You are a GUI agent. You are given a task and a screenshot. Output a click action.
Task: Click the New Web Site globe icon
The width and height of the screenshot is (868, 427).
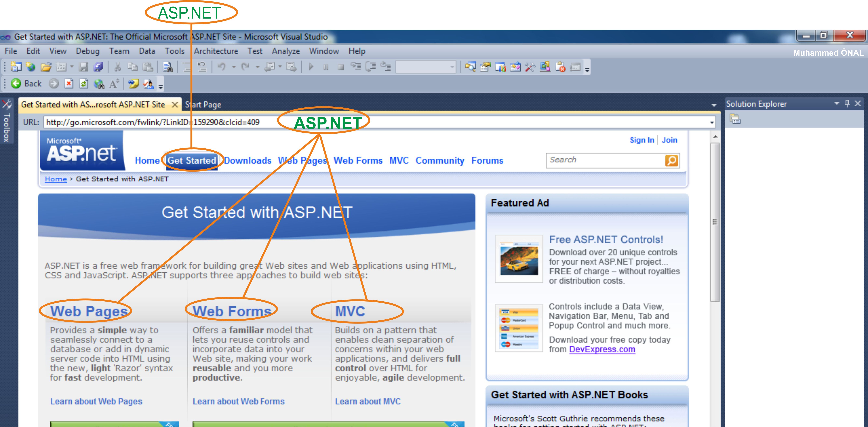31,67
